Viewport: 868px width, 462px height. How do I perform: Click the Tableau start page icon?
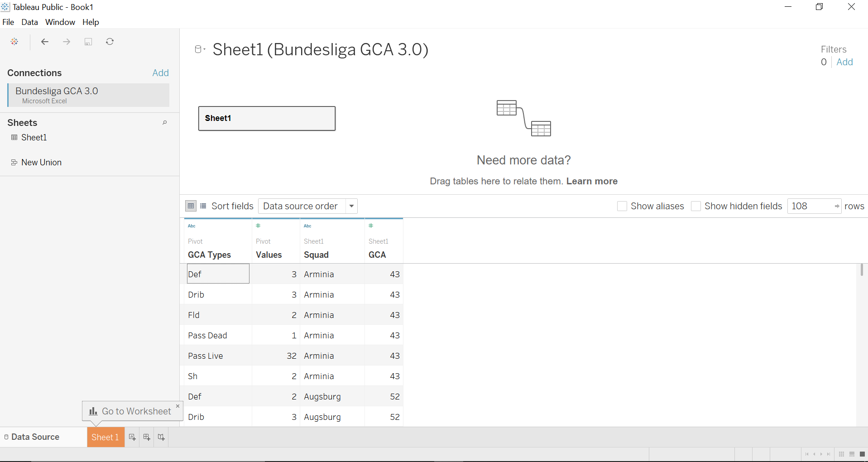tap(14, 42)
